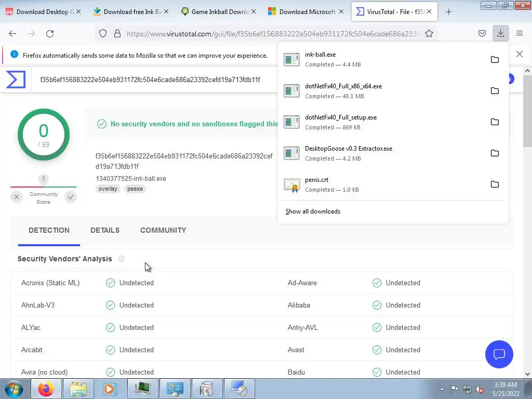
Task: Open folder containing ink-ball.exe
Action: (x=495, y=59)
